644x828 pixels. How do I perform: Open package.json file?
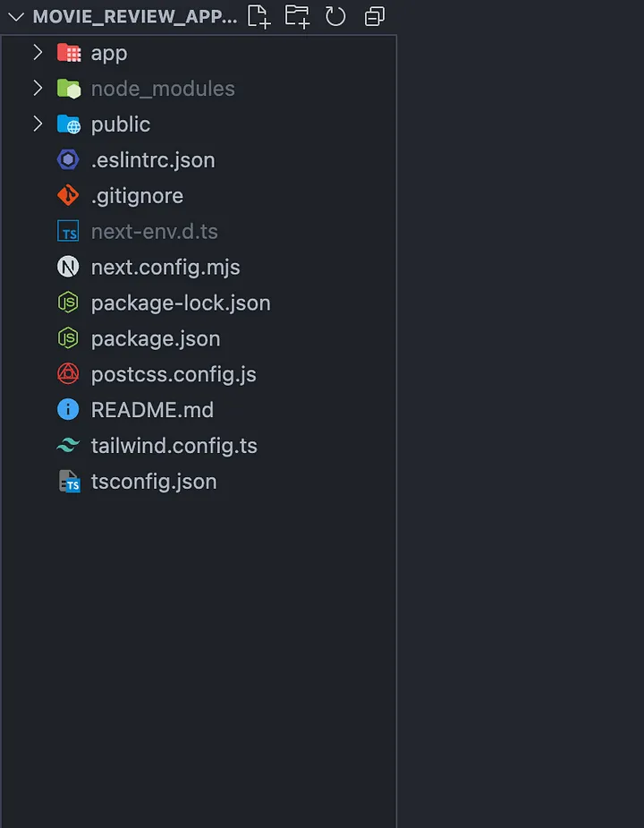(156, 338)
